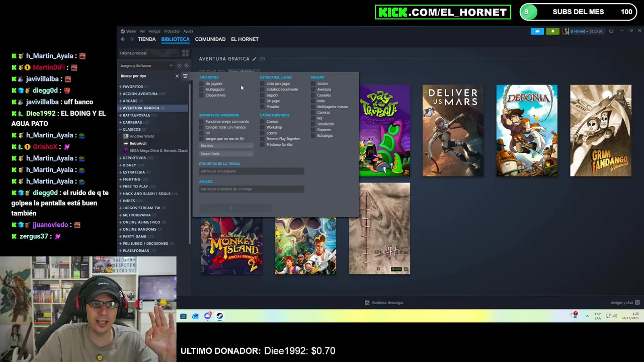
Task: Select the AVENTURA GRAFICA collection row
Action: pos(153,108)
